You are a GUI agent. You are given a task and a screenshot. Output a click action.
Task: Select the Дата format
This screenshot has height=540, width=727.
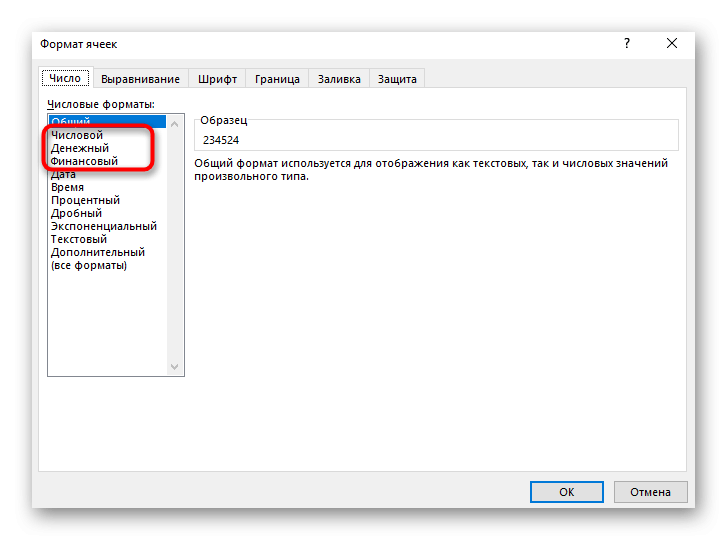coord(107,174)
